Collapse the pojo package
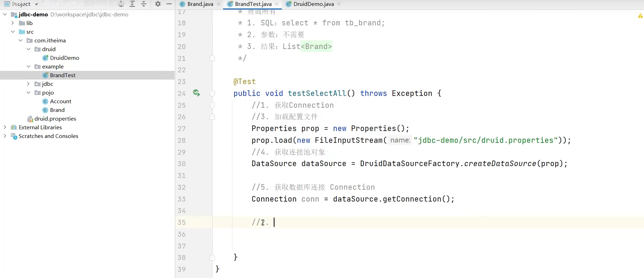 (29, 92)
